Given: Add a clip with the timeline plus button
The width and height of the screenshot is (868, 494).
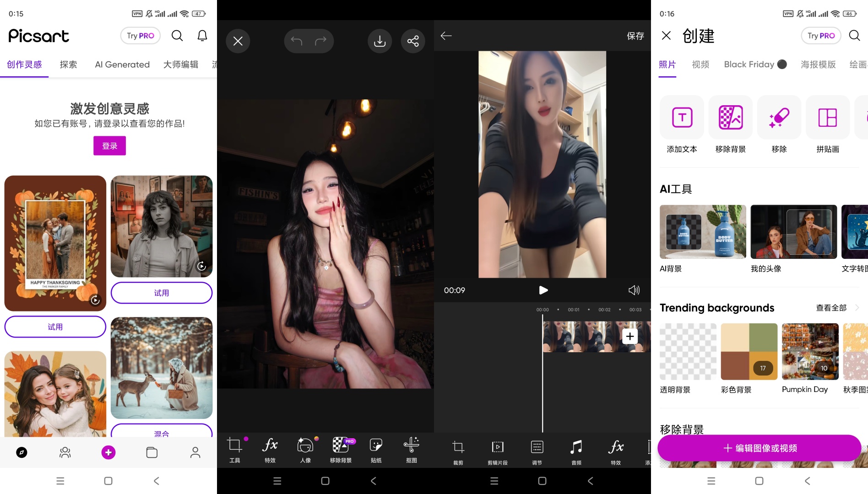Looking at the screenshot, I should [x=630, y=336].
